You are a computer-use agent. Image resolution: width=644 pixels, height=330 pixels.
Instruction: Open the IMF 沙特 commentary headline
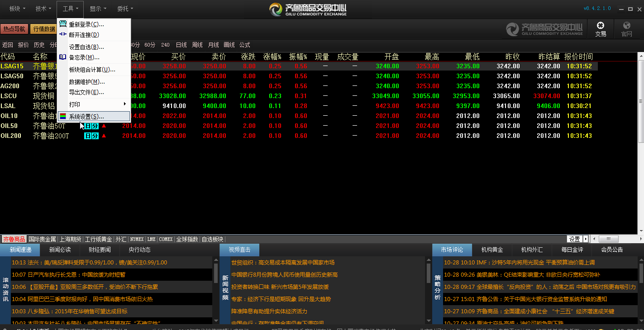click(519, 262)
